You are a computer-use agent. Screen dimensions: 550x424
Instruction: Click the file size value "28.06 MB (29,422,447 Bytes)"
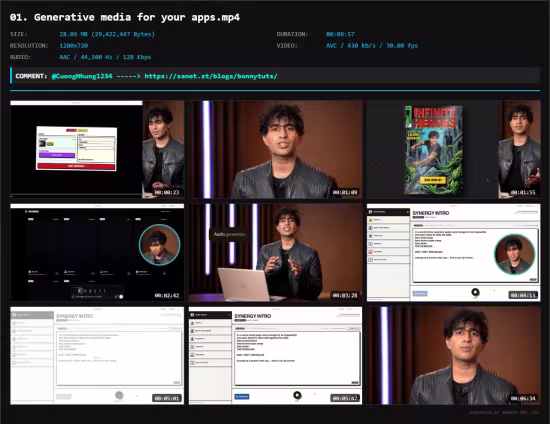click(x=107, y=34)
